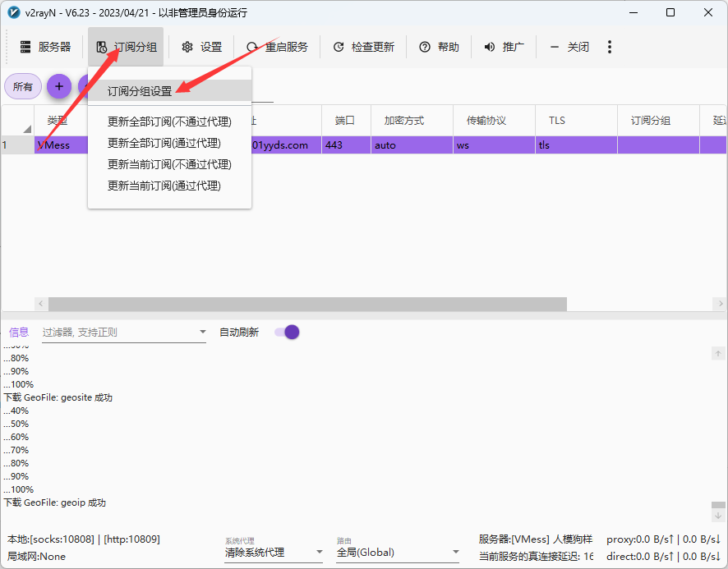This screenshot has width=728, height=569.
Task: Click the 订阅分组 toolbar button
Action: point(126,47)
